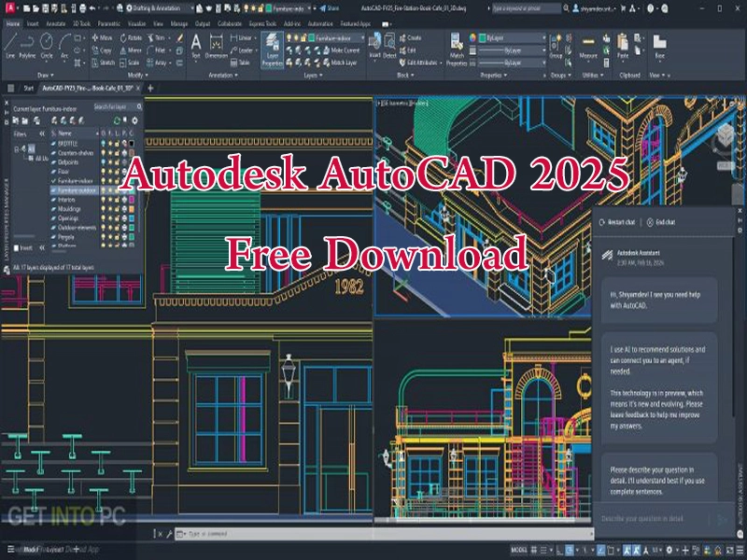Expand the Properties panel flyout
Screen dimensions: 747x560
click(x=493, y=76)
